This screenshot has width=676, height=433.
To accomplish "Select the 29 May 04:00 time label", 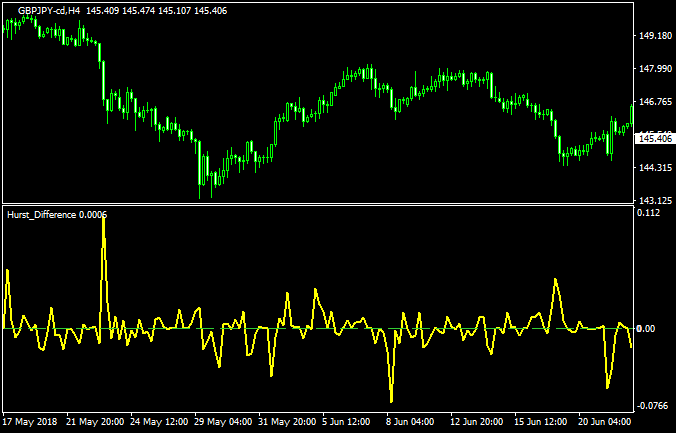I will [226, 422].
